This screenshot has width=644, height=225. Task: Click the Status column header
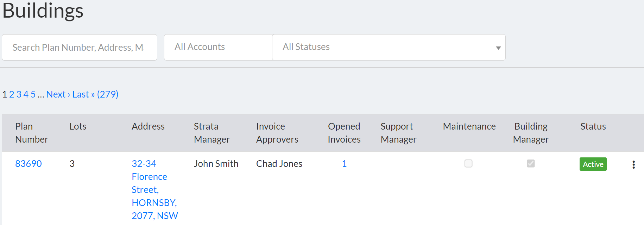pyautogui.click(x=593, y=126)
